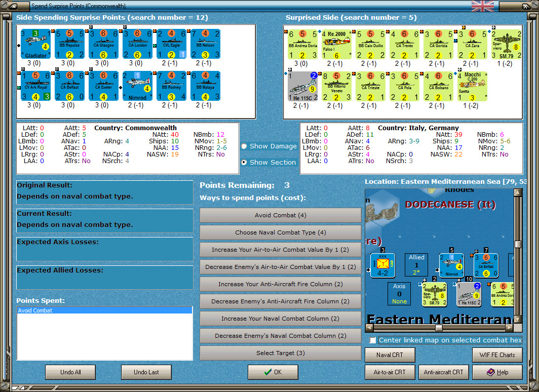Image resolution: width=539 pixels, height=392 pixels.
Task: Confirm with the OK button
Action: coord(273,372)
